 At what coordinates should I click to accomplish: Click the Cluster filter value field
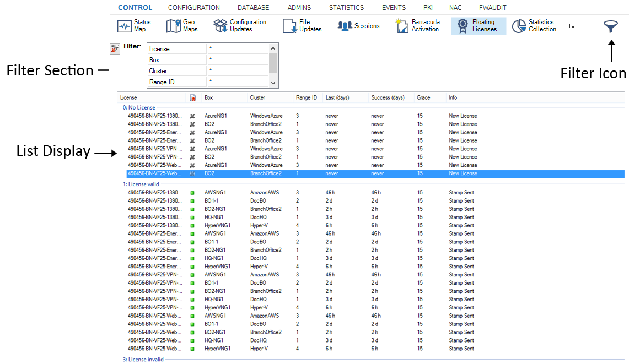coord(238,70)
